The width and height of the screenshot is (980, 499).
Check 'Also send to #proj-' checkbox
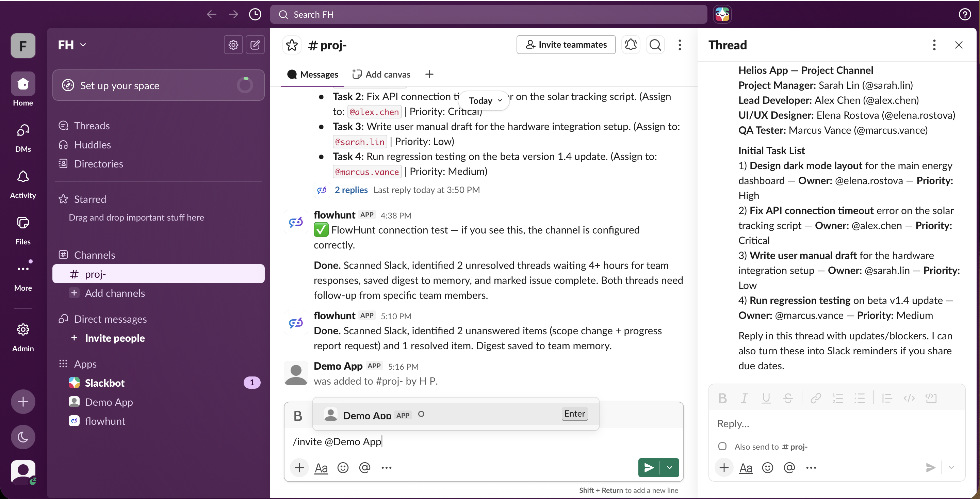coord(722,446)
